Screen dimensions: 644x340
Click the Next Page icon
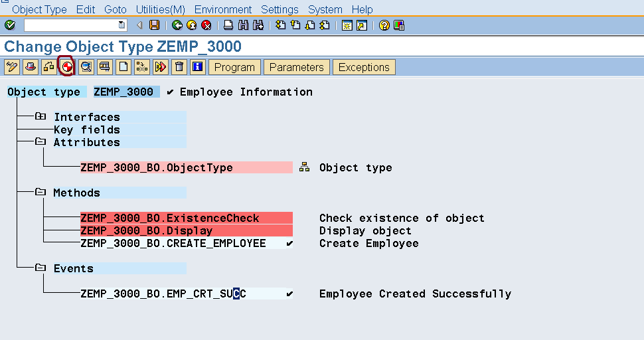click(x=310, y=25)
